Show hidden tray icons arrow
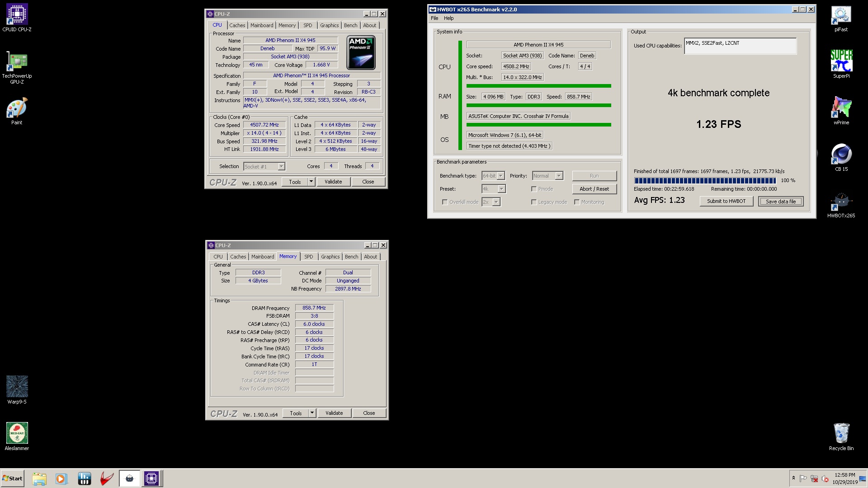Image resolution: width=868 pixels, height=488 pixels. 793,478
